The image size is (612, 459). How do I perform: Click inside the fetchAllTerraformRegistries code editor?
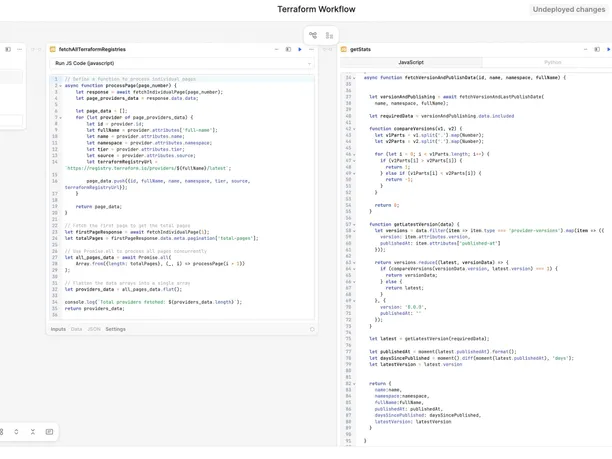[182, 197]
